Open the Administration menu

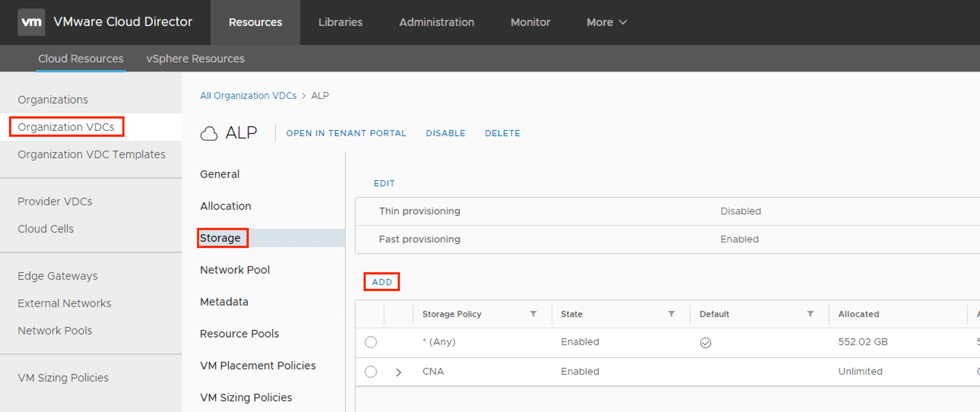pyautogui.click(x=436, y=22)
